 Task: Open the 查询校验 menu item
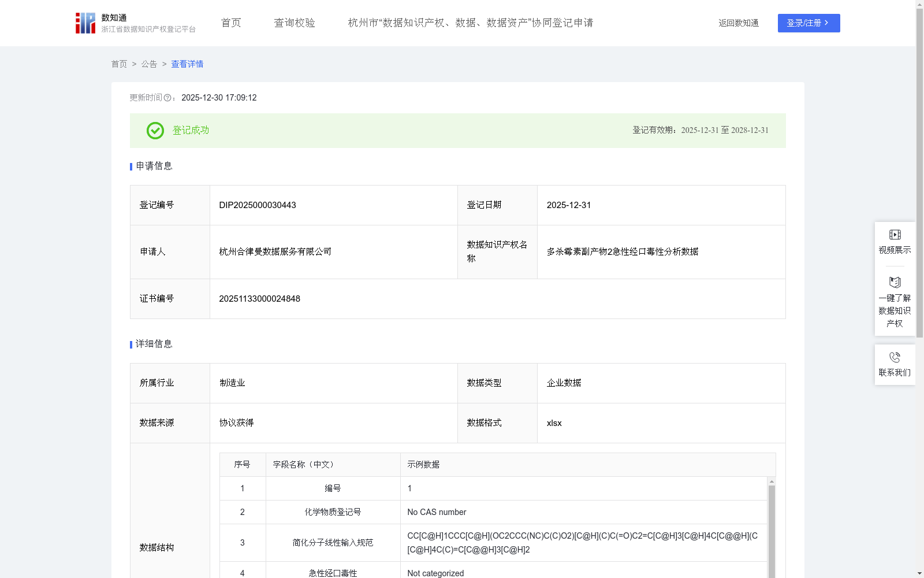295,23
